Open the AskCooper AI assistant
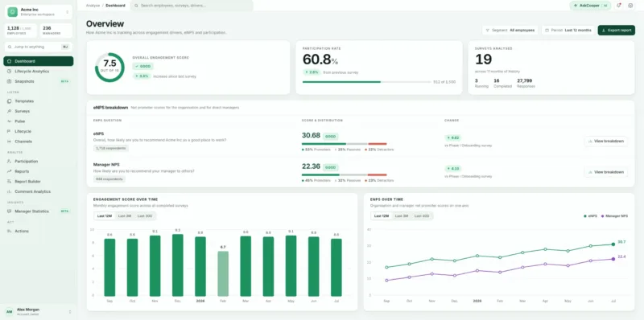 click(590, 6)
